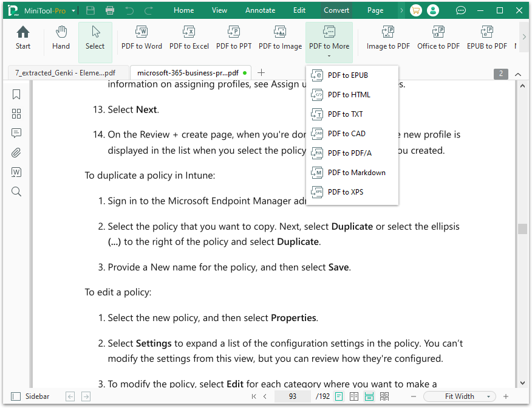Navigate forward to next view

coord(86,396)
